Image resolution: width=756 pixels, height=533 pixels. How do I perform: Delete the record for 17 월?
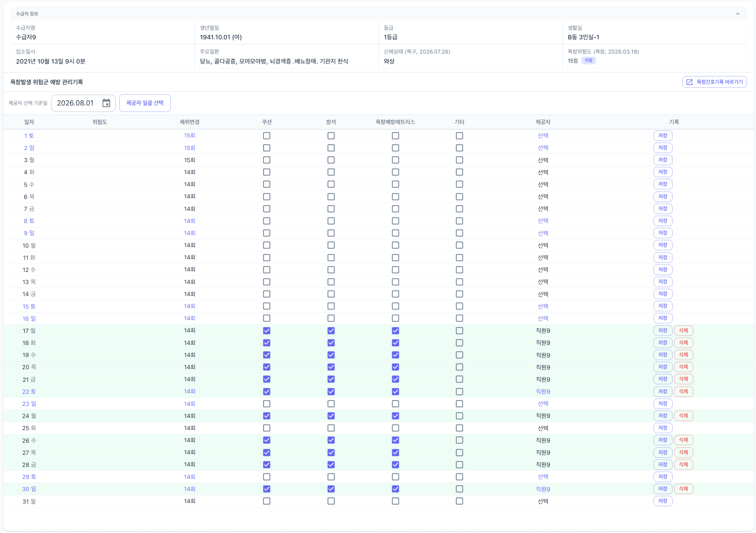tap(683, 331)
